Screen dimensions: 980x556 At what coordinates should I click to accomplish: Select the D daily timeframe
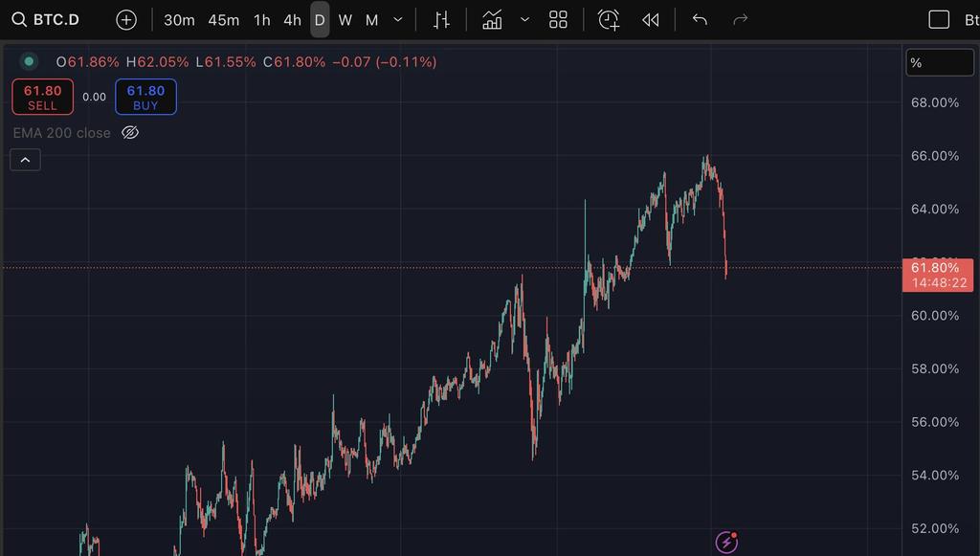pyautogui.click(x=320, y=20)
